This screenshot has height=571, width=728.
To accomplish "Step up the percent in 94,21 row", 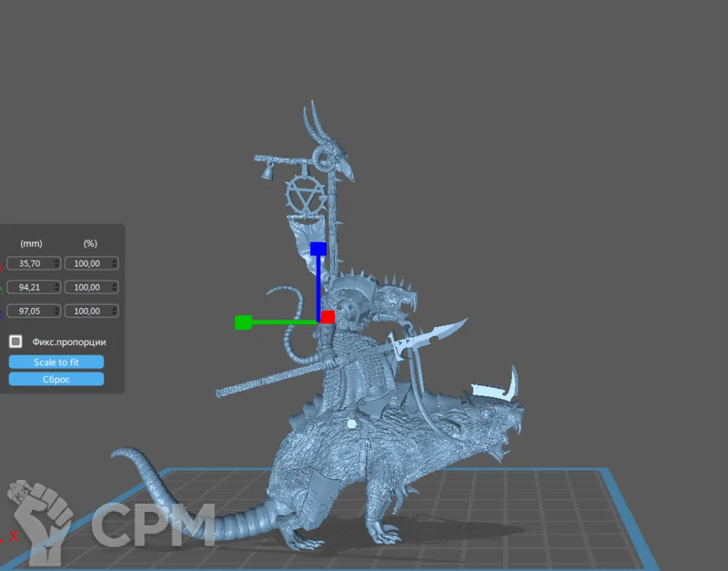I will pos(114,284).
